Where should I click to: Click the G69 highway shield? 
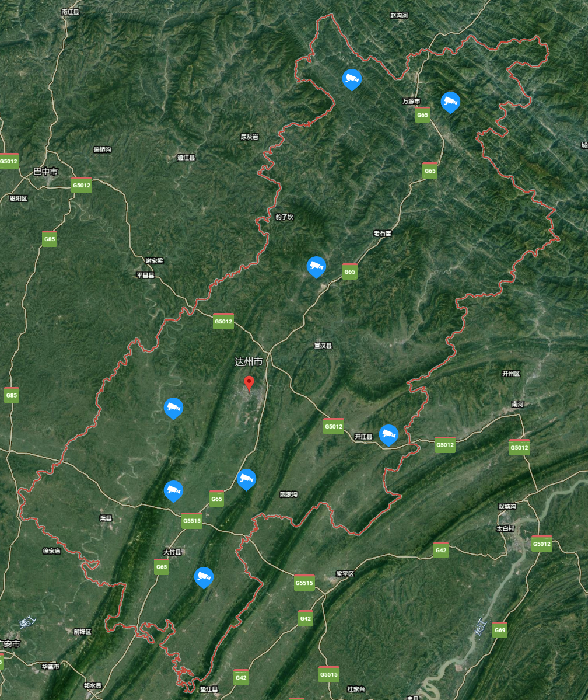500,630
